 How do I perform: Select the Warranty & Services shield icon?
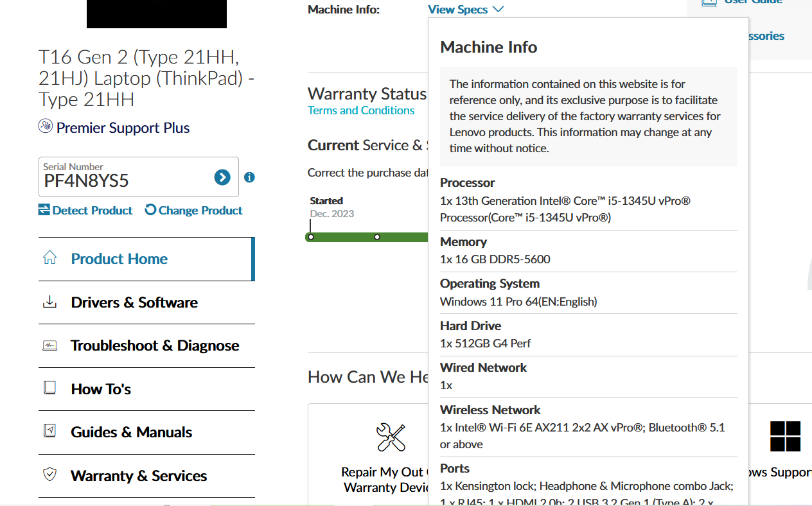coord(49,475)
